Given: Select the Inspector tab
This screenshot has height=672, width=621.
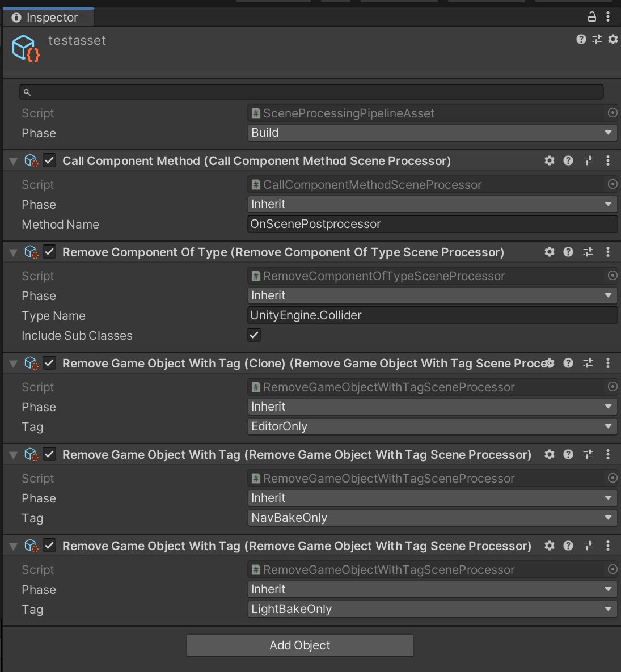Looking at the screenshot, I should tap(48, 18).
